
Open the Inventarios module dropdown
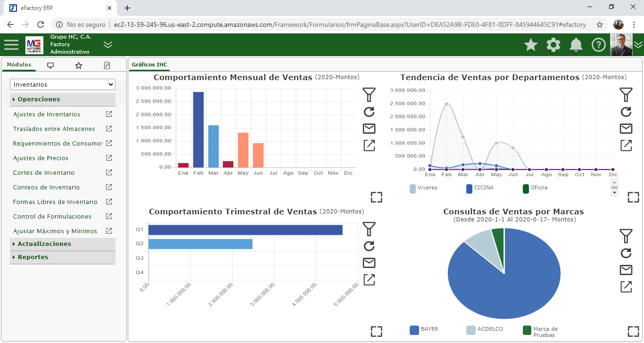tap(63, 84)
